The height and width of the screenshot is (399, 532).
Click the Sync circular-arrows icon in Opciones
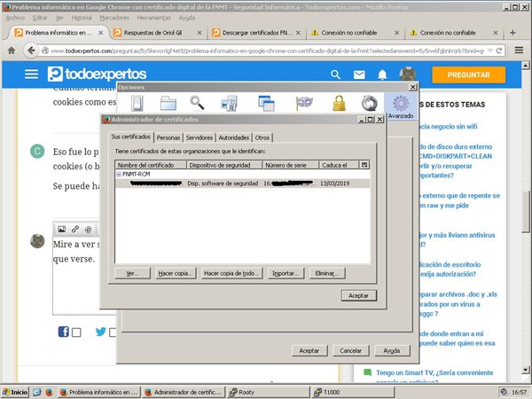pyautogui.click(x=369, y=104)
